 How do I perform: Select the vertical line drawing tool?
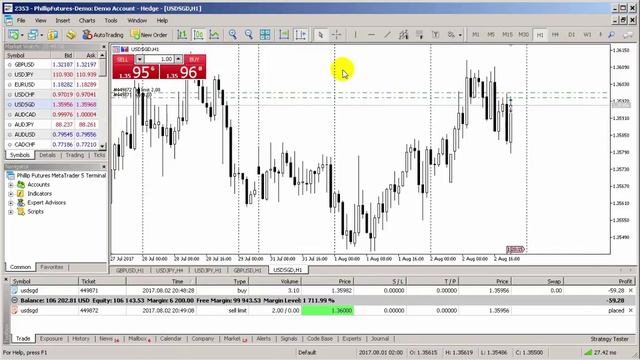355,35
